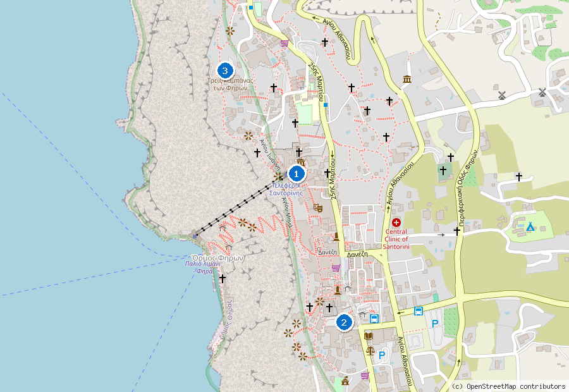Click the theatre masks icon

[318, 207]
